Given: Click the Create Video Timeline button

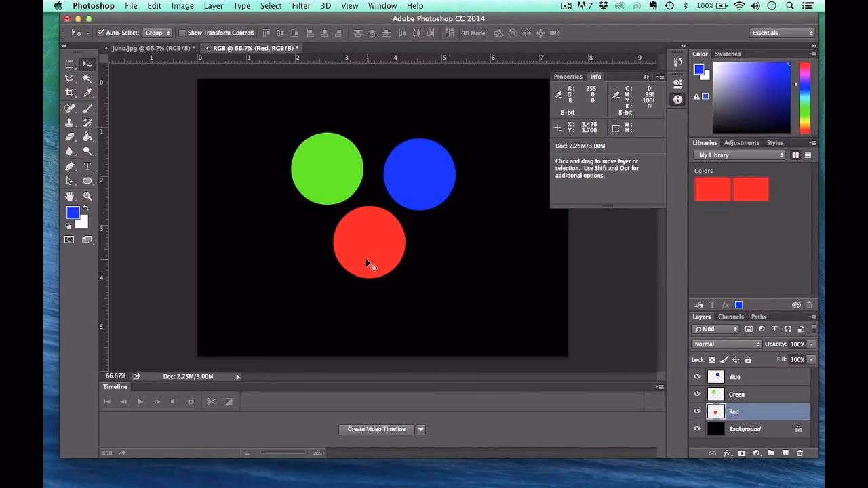Looking at the screenshot, I should (376, 428).
